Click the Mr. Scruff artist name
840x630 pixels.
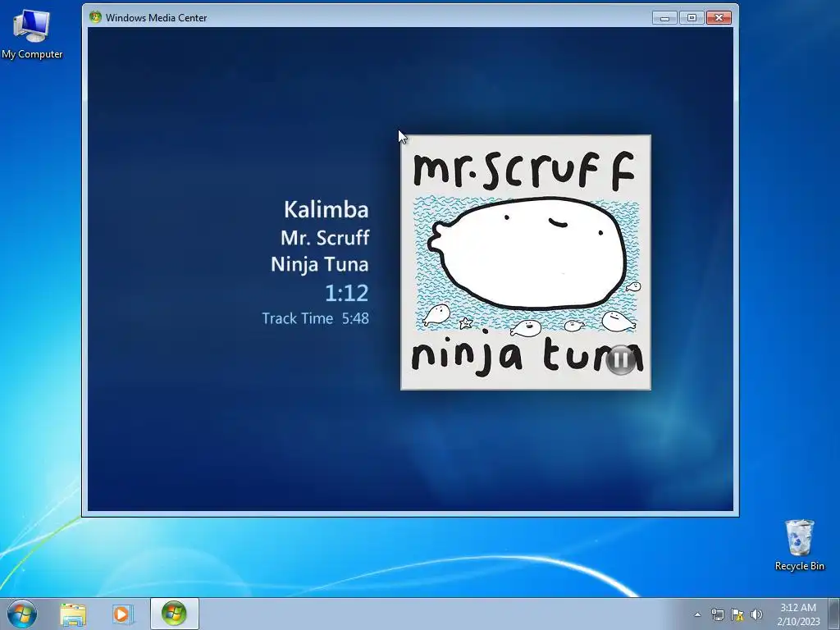(325, 237)
